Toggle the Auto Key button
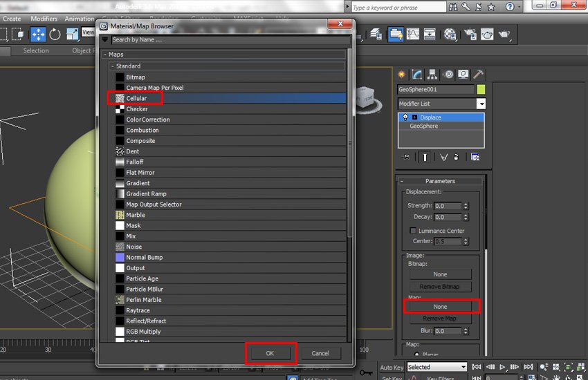Screen dimensions: 588x380 point(391,367)
